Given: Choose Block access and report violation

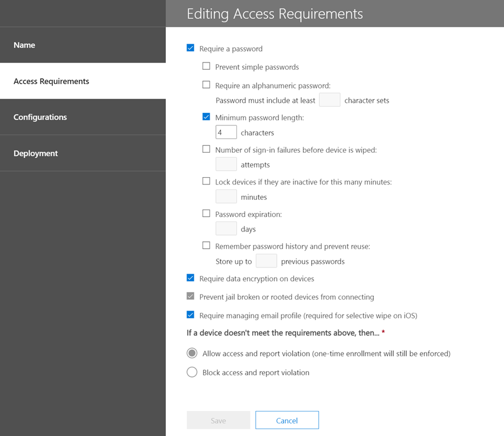Looking at the screenshot, I should coord(192,372).
